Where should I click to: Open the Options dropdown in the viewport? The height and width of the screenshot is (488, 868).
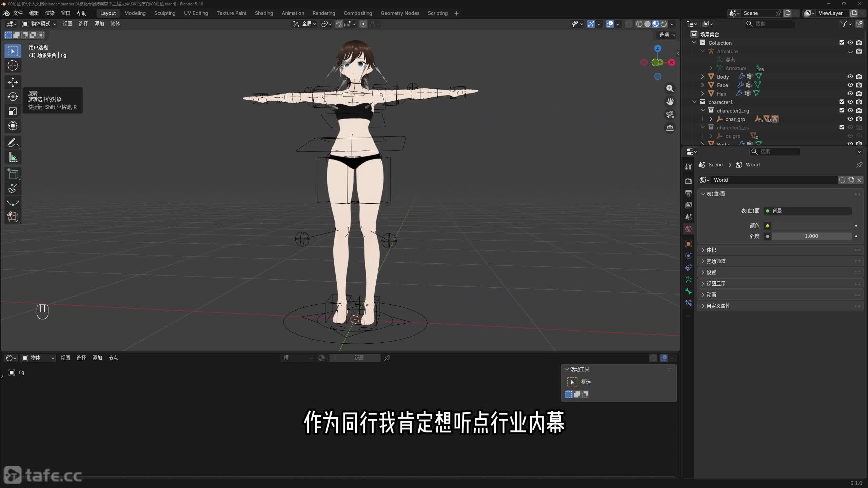[667, 35]
